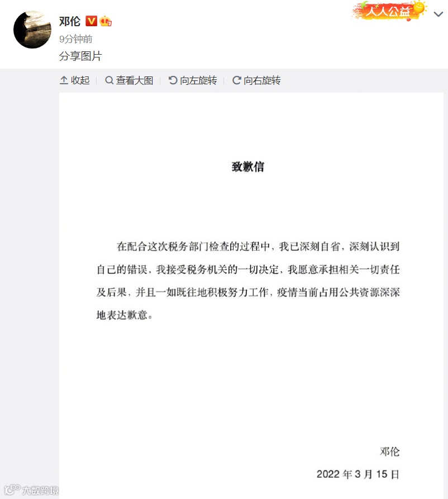The height and width of the screenshot is (499, 448).
Task: Click the 致歉信 title in image
Action: coord(247,166)
